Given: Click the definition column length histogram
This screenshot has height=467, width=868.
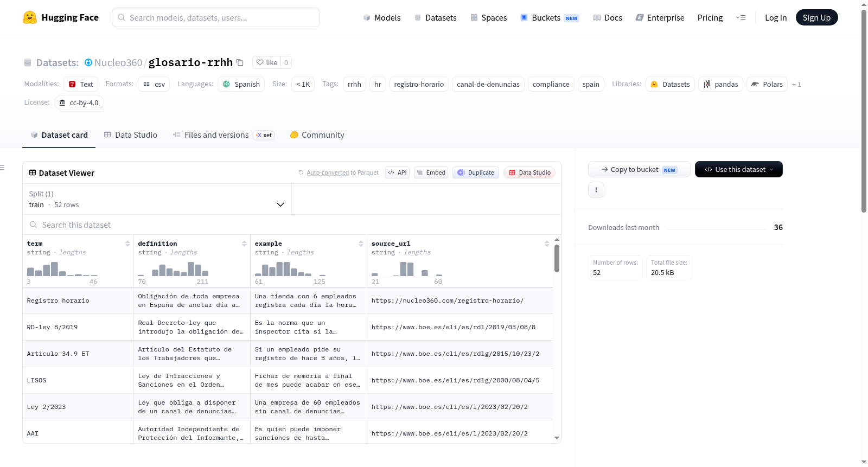Looking at the screenshot, I should click(173, 269).
